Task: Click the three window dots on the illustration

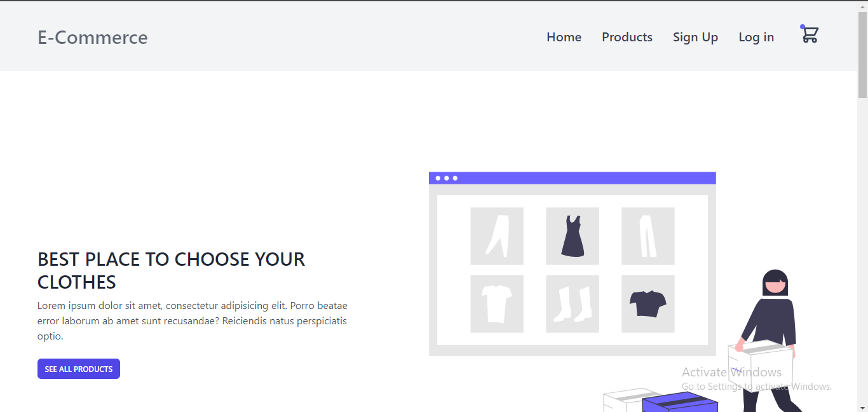Action: [x=446, y=179]
